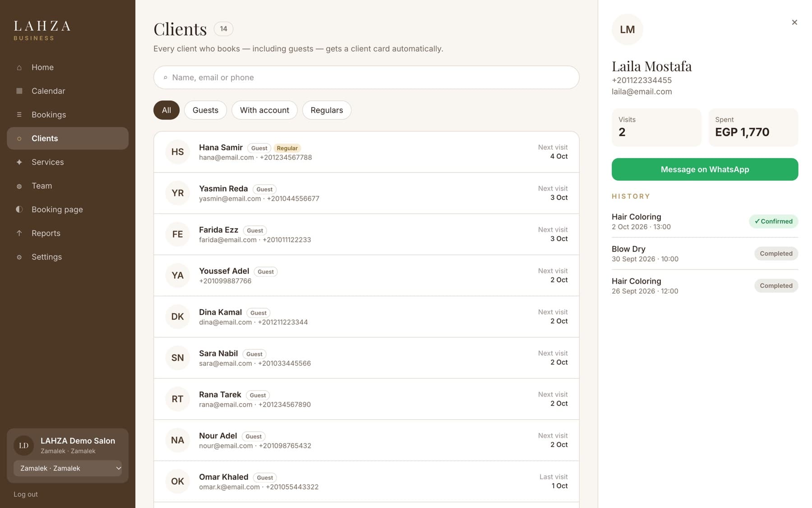Click the Team icon in sidebar
Screen dimensions: 812x508
coord(19,186)
